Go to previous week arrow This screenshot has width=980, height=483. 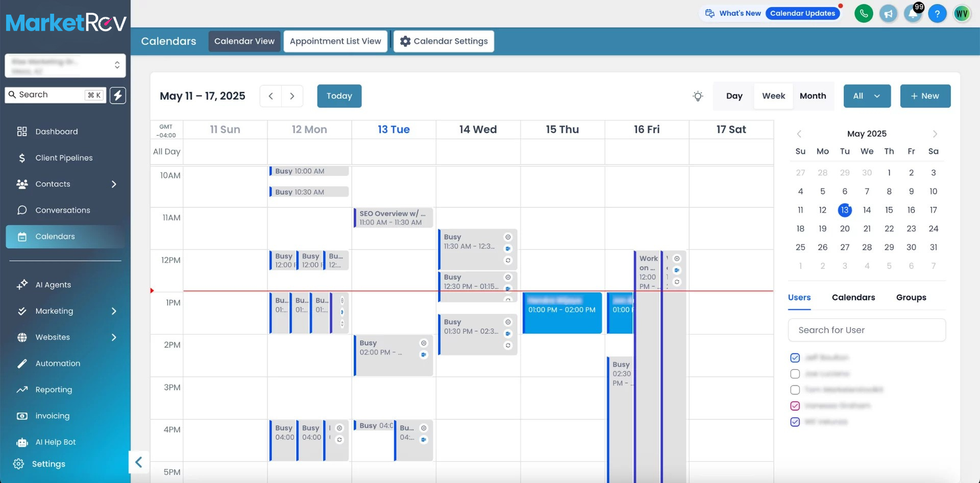[x=271, y=96]
